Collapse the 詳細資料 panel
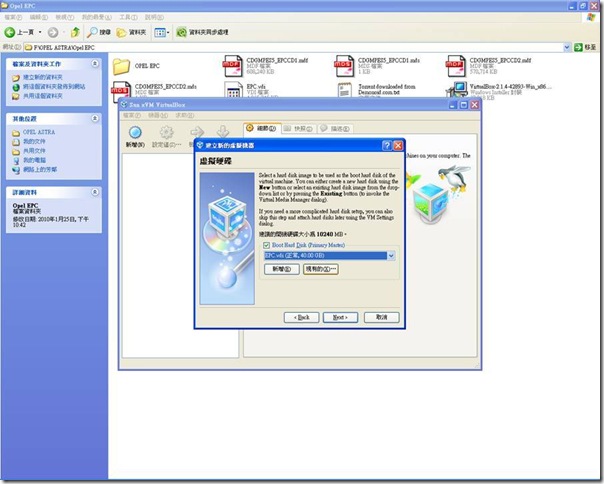 point(95,192)
